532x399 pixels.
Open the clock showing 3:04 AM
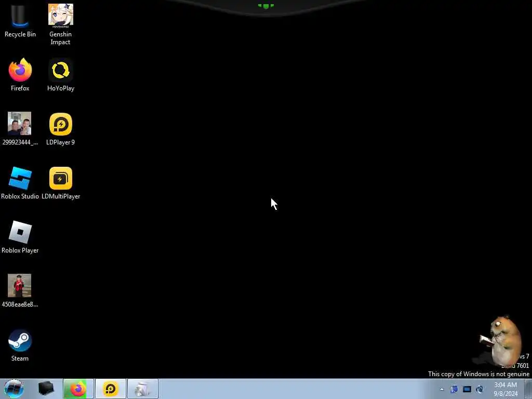[506, 389]
